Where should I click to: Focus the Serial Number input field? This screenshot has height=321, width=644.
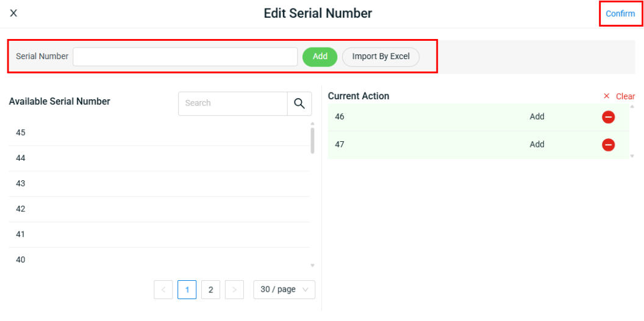(185, 57)
